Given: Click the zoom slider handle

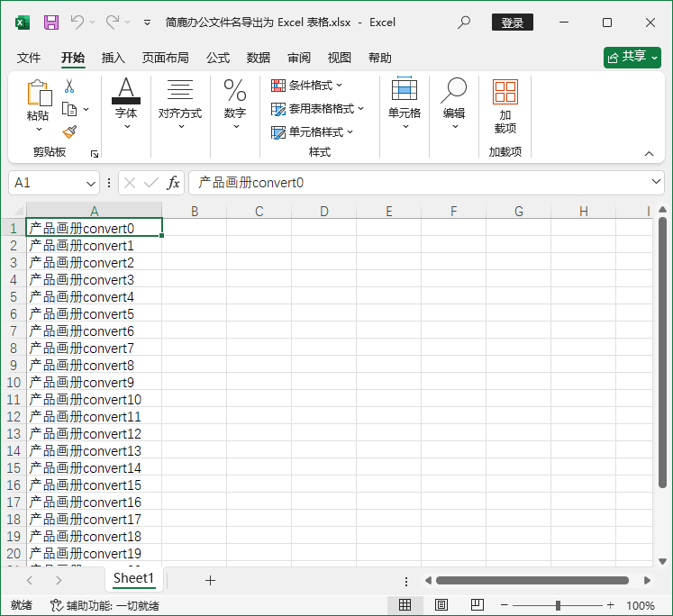Looking at the screenshot, I should coord(559,605).
